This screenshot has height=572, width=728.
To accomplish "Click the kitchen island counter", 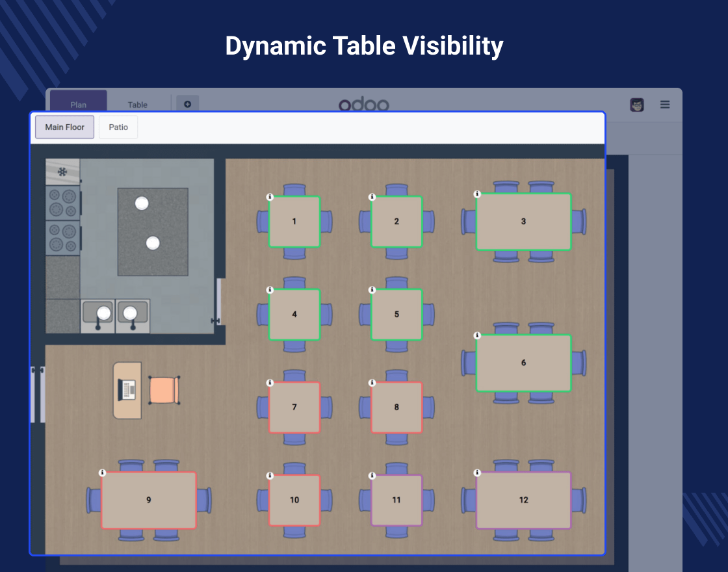I will [153, 231].
